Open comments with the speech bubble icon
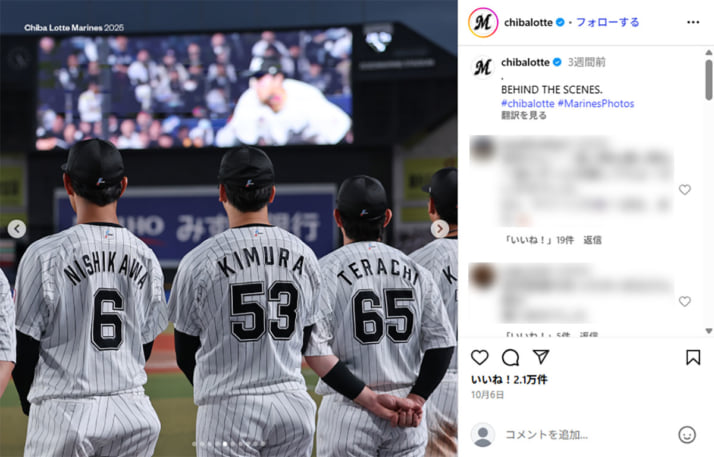This screenshot has width=714, height=457. click(510, 358)
